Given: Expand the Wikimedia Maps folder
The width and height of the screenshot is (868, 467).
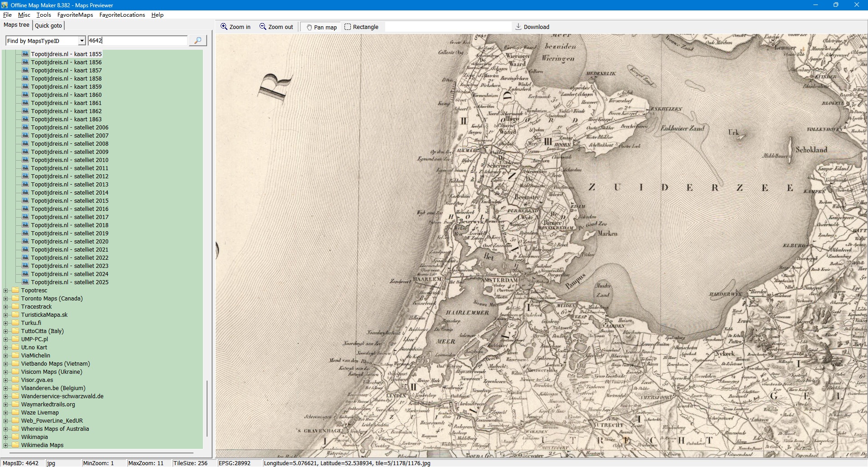Looking at the screenshot, I should 6,445.
